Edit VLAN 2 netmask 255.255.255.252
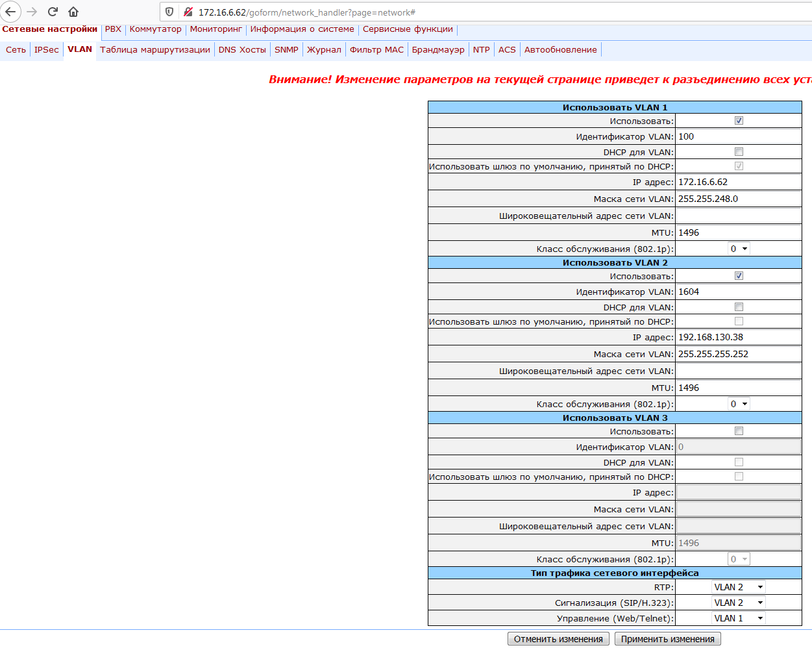This screenshot has height=650, width=812. point(739,354)
